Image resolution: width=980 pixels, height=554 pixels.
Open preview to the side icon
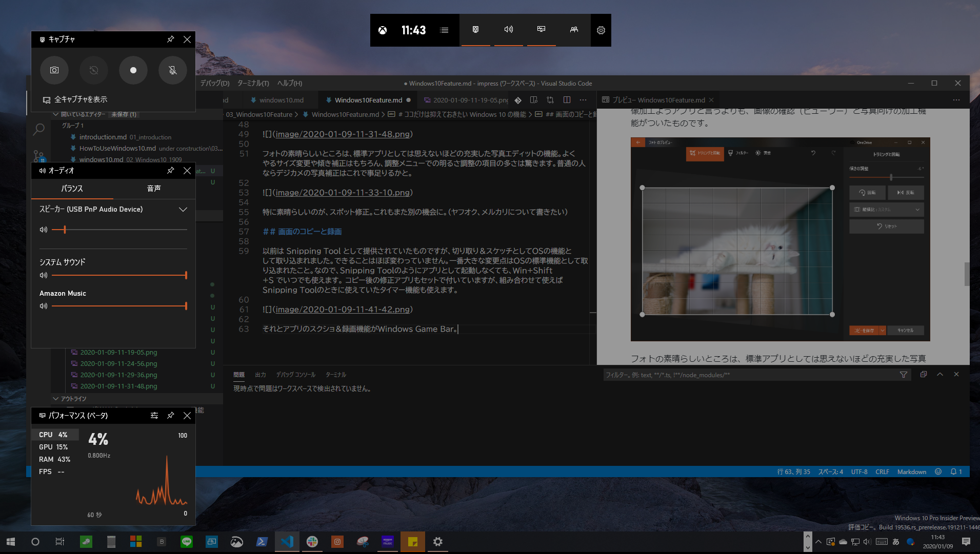pos(534,100)
